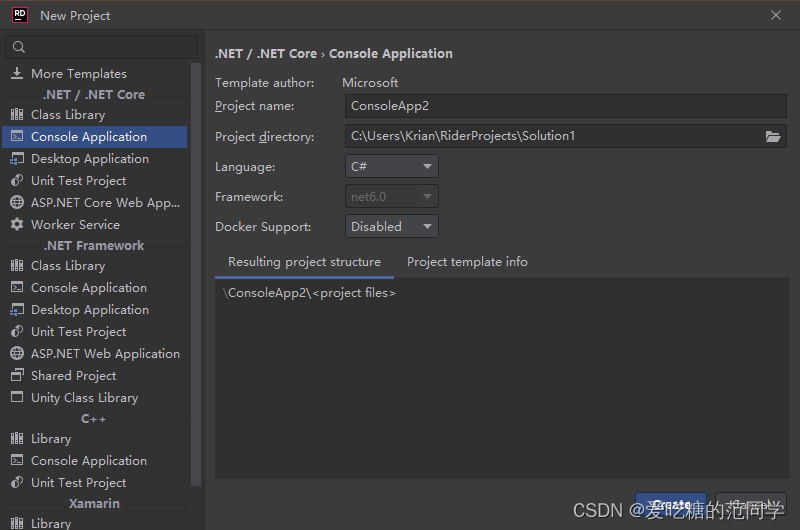Viewport: 800px width, 530px height.
Task: Switch to Project template info tab
Action: (x=467, y=262)
